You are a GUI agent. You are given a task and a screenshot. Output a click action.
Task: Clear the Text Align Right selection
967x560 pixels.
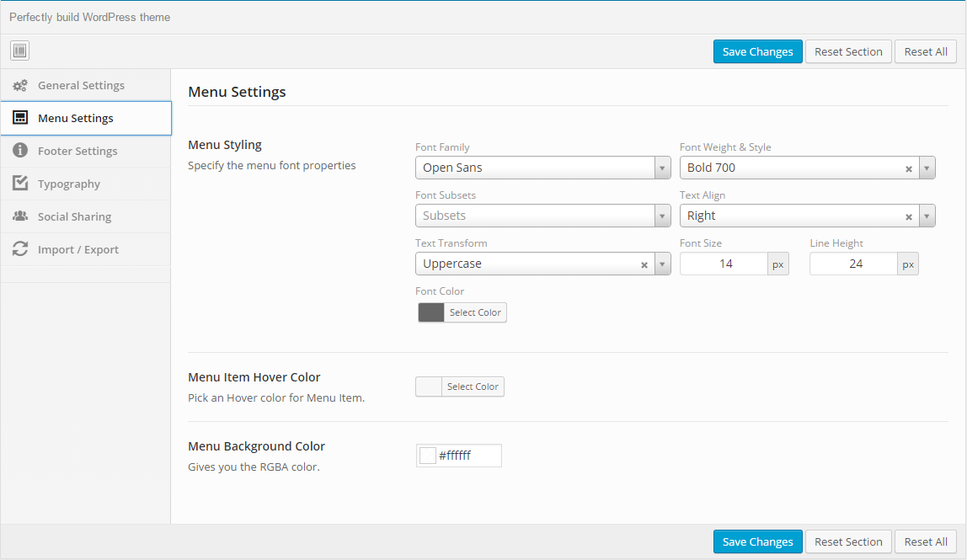(x=909, y=216)
